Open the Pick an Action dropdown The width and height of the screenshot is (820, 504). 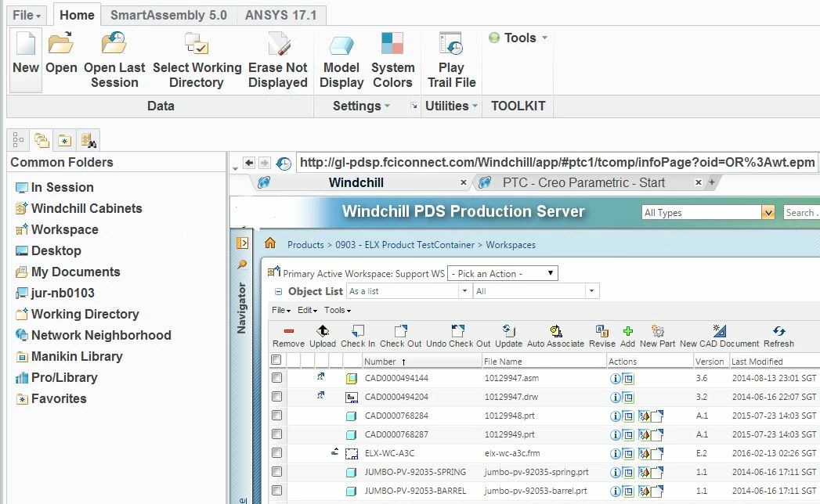pyautogui.click(x=503, y=273)
